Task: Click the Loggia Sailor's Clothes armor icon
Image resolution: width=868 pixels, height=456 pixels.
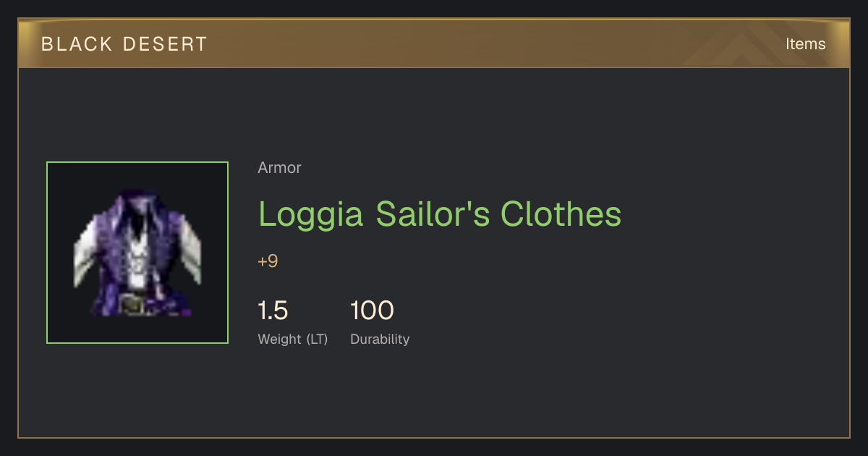Action: [137, 253]
